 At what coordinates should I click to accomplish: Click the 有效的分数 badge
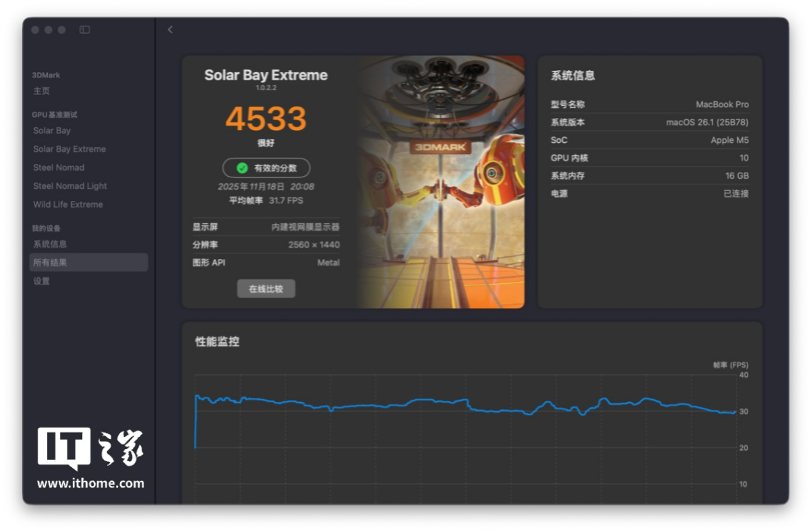266,168
